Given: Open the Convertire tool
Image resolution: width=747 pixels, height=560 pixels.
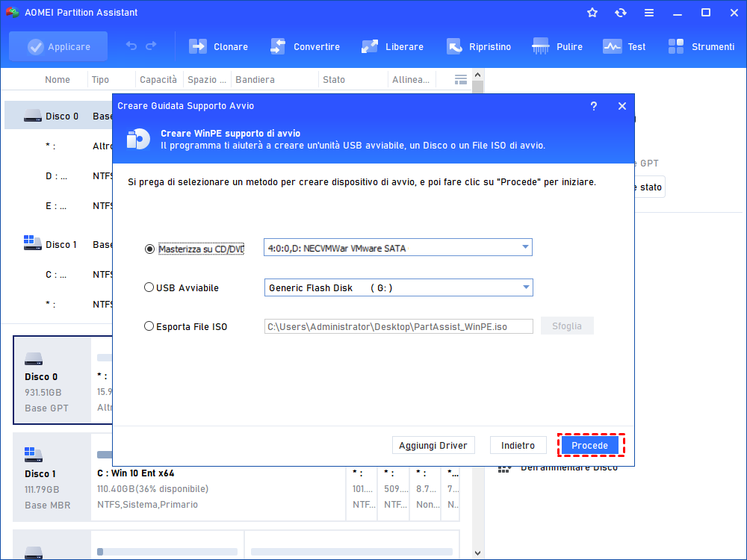Looking at the screenshot, I should tap(305, 46).
